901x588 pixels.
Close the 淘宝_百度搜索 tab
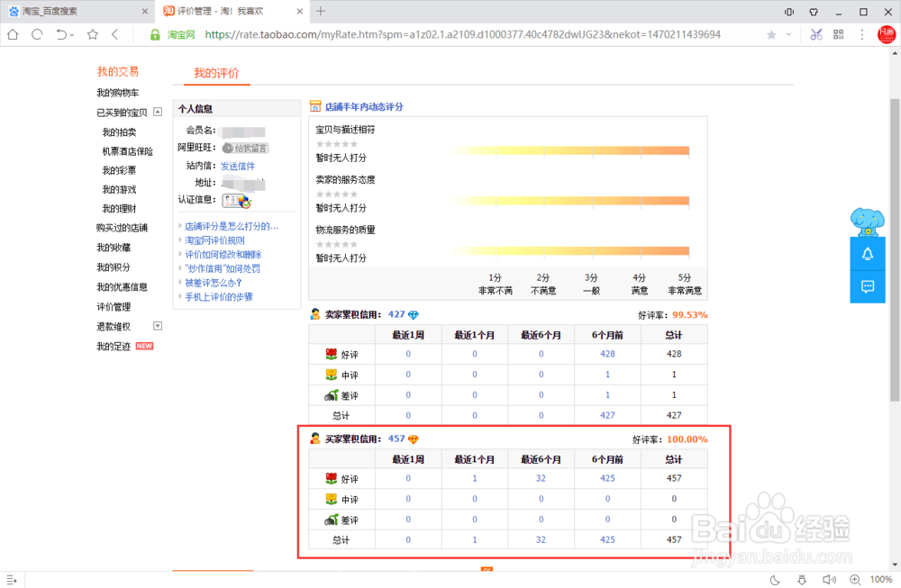click(x=145, y=11)
